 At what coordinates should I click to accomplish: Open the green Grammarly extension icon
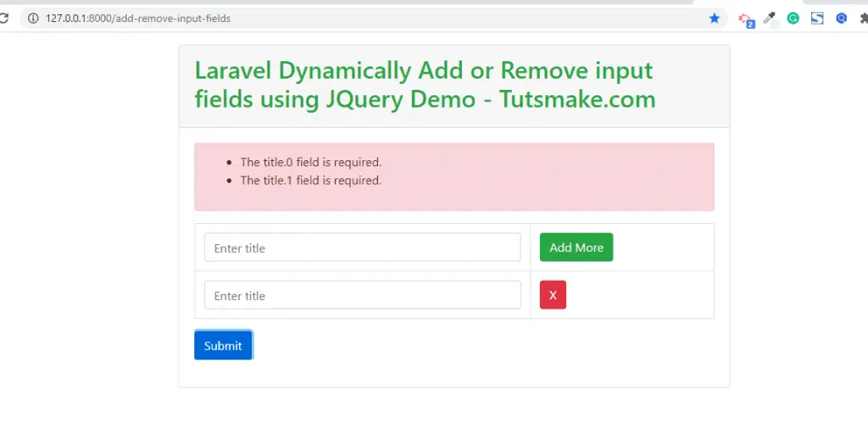(x=793, y=19)
